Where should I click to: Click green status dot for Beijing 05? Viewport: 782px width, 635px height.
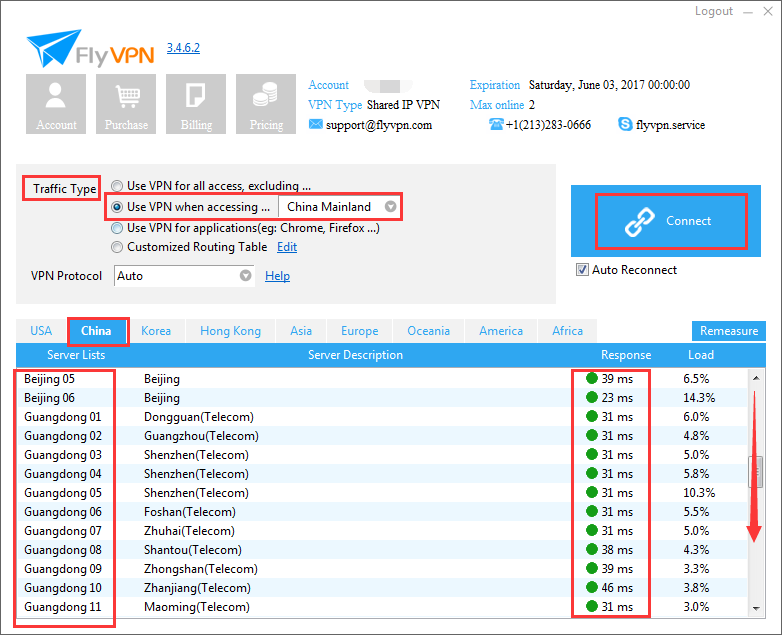(592, 379)
